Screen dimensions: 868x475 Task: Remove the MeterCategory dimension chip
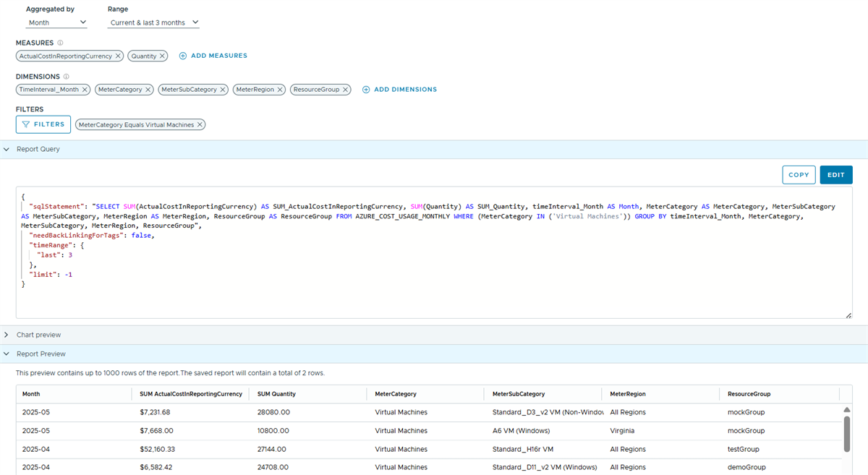point(148,90)
